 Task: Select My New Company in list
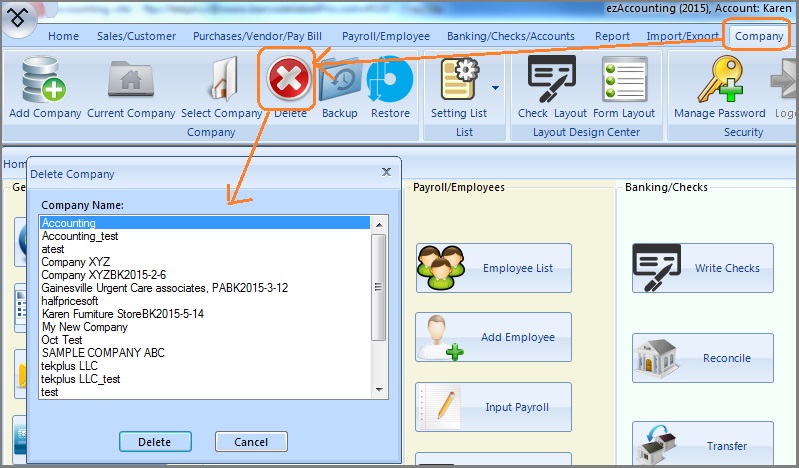pos(84,327)
